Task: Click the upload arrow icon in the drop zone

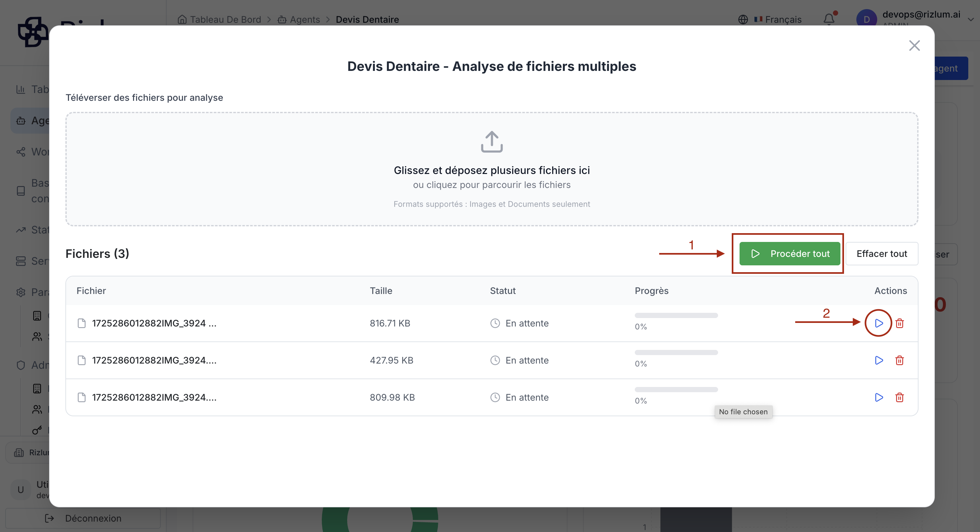Action: pyautogui.click(x=492, y=142)
